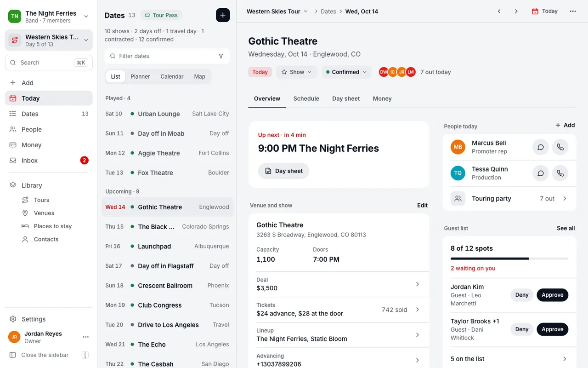Switch to the Day sheet tab

346,99
